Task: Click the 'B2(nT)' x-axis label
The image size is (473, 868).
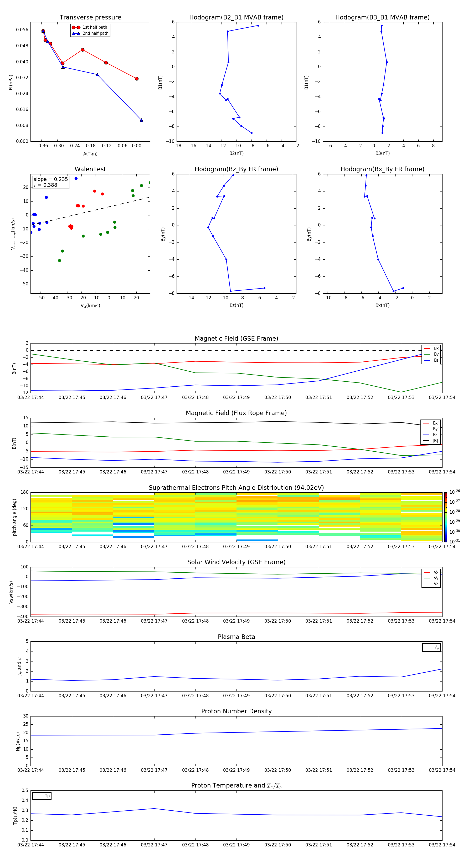Action: 236,153
